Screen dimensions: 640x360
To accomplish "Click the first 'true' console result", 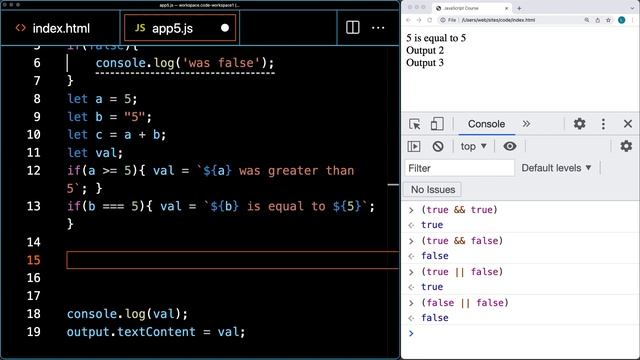I will click(432, 225).
